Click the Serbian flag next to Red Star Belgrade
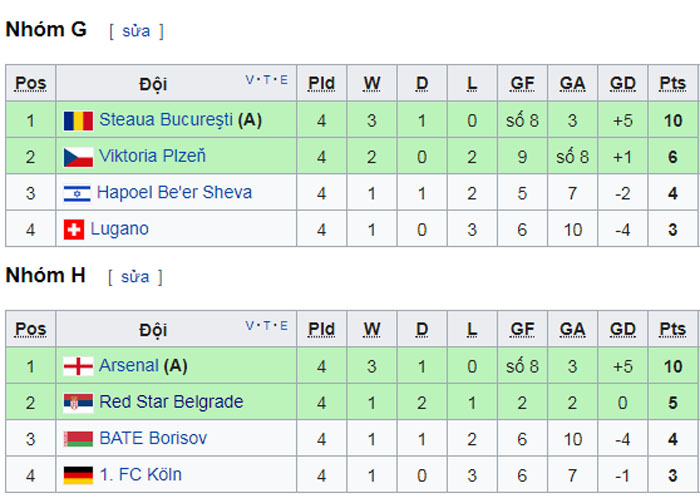700x498 pixels. (x=78, y=403)
